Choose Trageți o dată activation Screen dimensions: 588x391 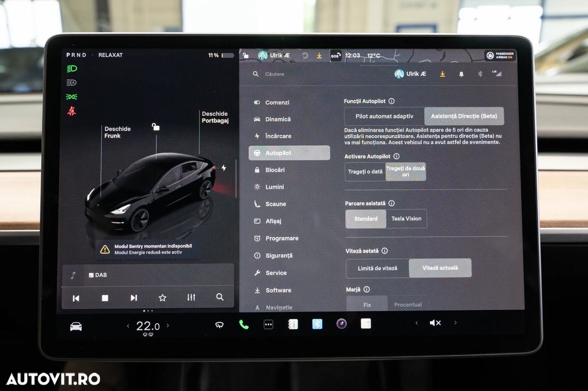tap(365, 172)
